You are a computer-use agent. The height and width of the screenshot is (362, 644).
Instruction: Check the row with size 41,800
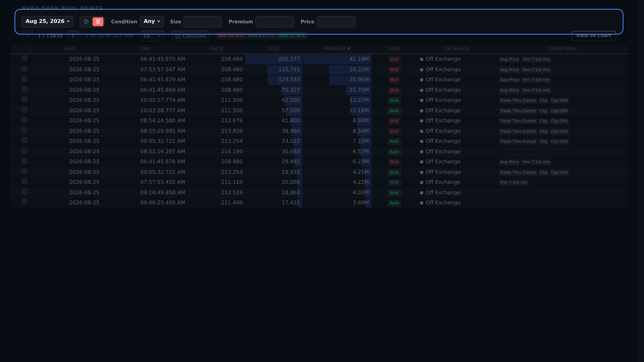(x=24, y=120)
